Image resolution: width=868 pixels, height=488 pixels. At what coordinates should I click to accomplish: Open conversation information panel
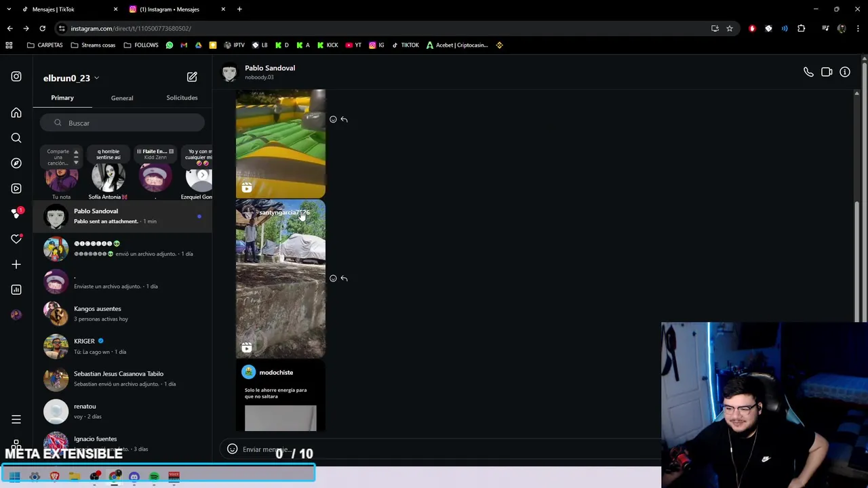pos(845,72)
